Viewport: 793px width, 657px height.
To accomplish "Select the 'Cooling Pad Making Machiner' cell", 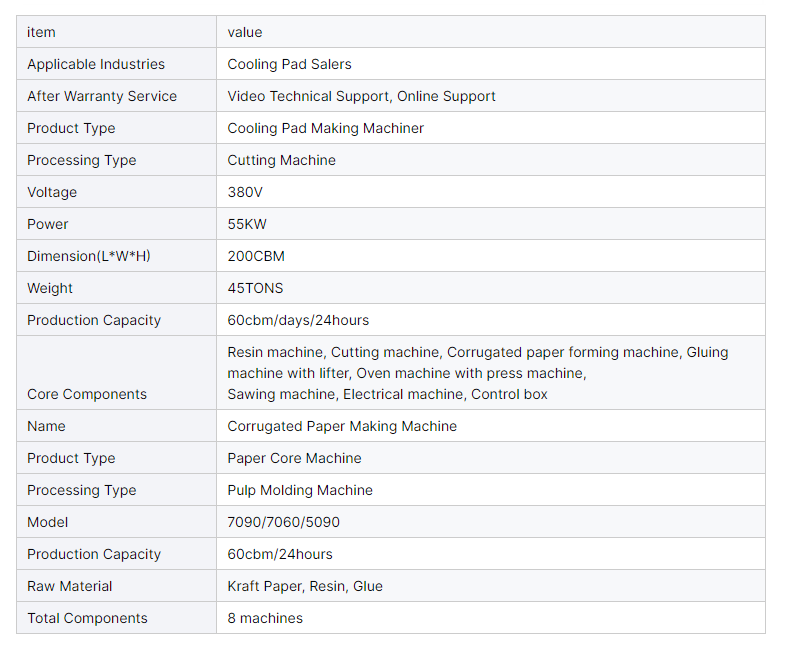I will [491, 128].
